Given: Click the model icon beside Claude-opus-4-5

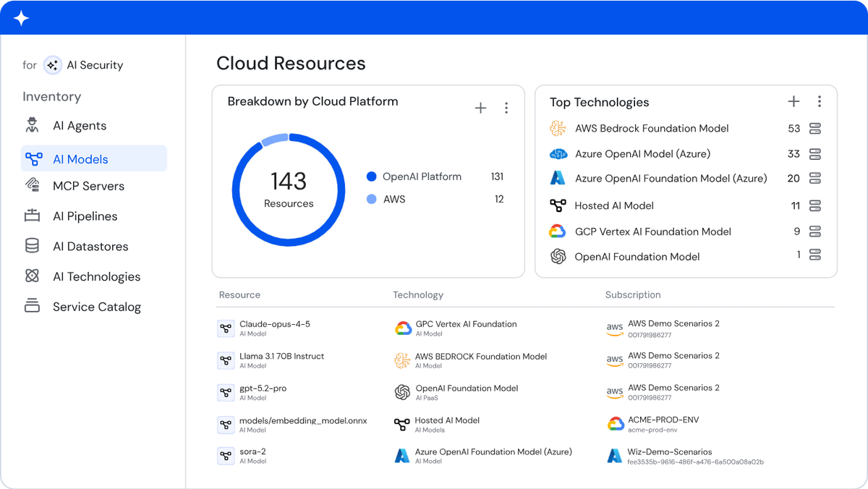Looking at the screenshot, I should pyautogui.click(x=226, y=328).
